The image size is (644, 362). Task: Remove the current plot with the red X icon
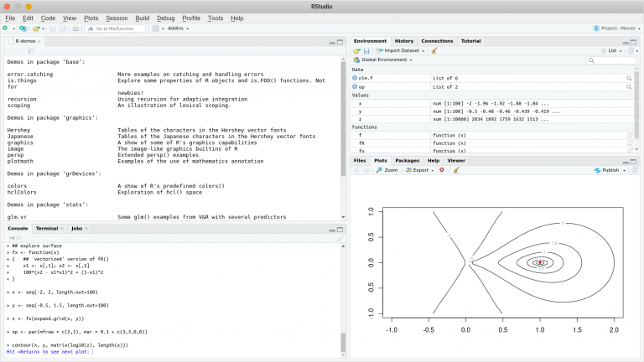[442, 170]
